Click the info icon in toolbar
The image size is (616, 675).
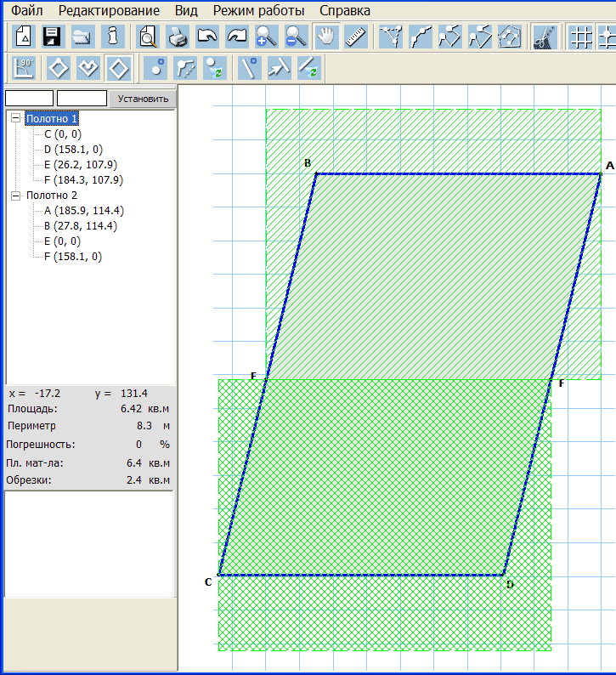113,37
